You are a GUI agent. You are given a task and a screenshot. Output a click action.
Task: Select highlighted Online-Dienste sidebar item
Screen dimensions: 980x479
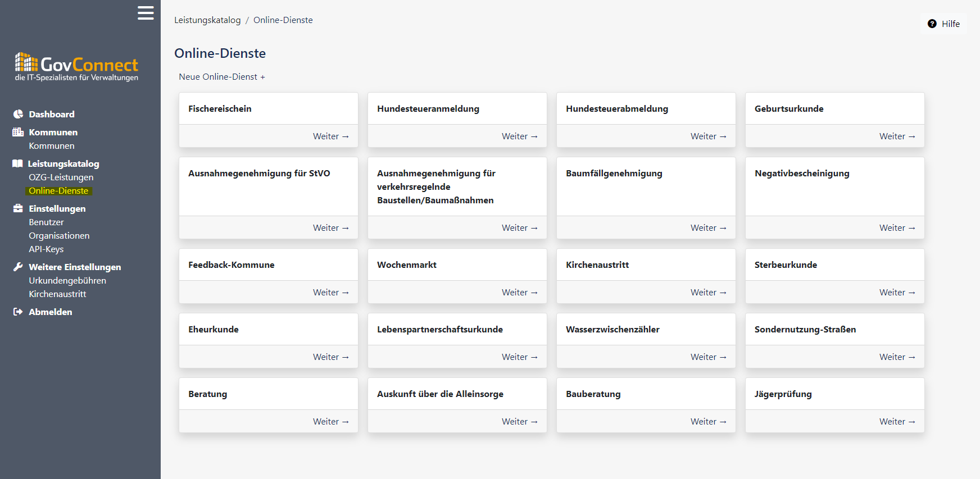click(58, 190)
